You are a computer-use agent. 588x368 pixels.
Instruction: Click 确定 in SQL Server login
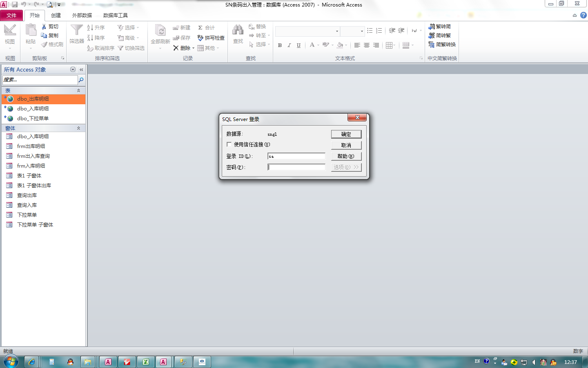pos(346,134)
